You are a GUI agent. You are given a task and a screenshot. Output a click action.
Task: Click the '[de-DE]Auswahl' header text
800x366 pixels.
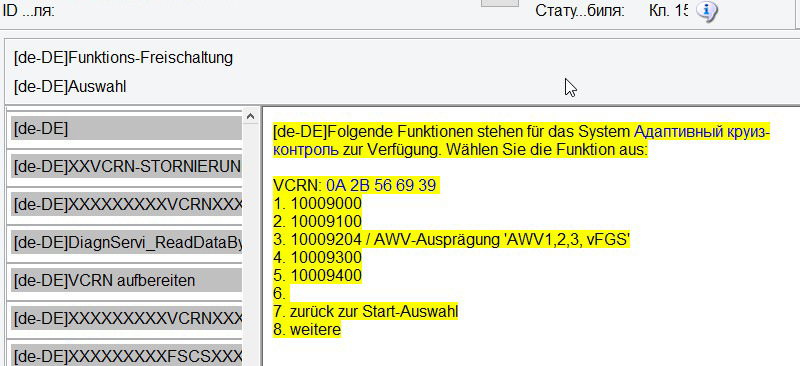(70, 87)
